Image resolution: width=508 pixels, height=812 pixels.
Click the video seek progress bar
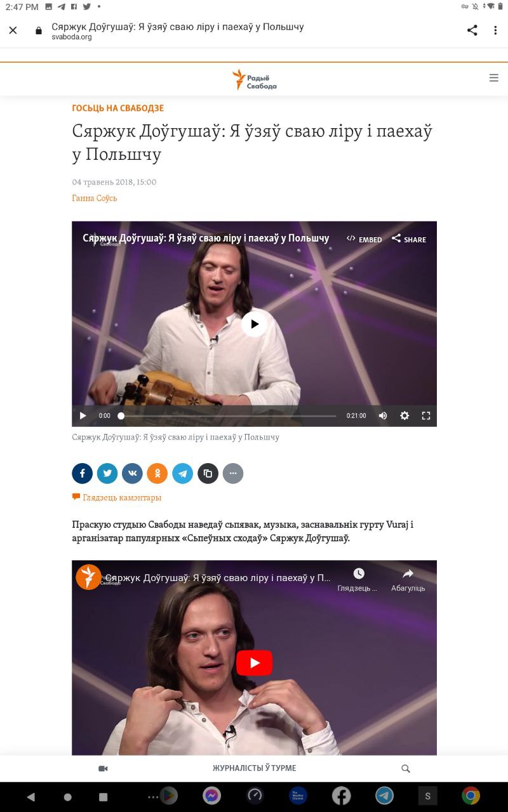(x=229, y=416)
